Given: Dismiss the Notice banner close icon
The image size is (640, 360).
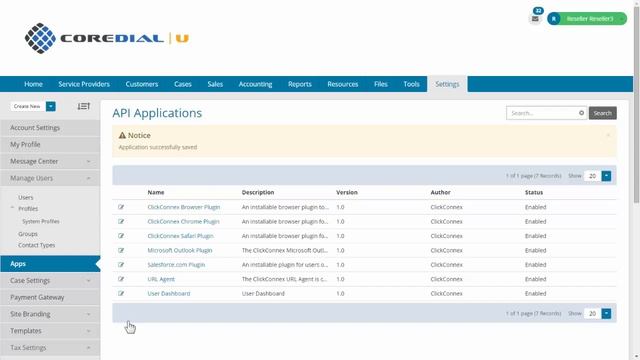Looking at the screenshot, I should [608, 135].
